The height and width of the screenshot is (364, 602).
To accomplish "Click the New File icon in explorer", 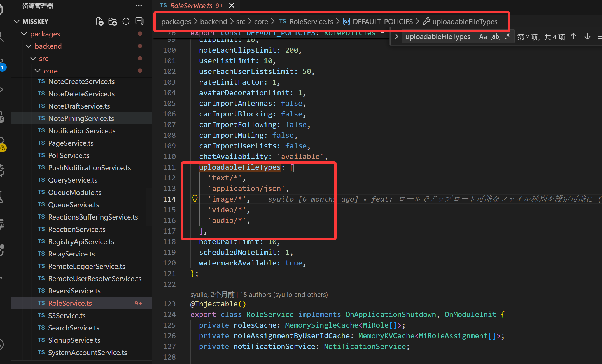I will pyautogui.click(x=99, y=22).
